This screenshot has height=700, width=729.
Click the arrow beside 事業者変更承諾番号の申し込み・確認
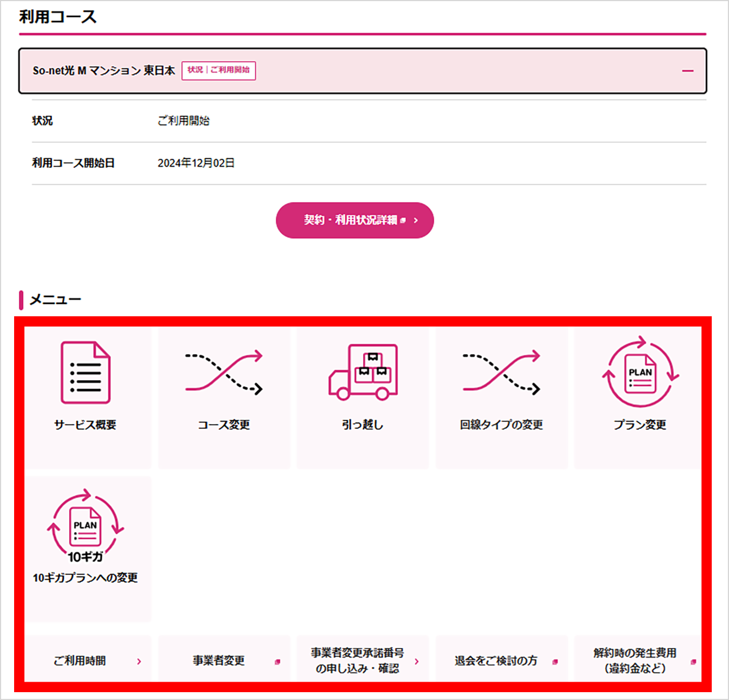pos(417,661)
